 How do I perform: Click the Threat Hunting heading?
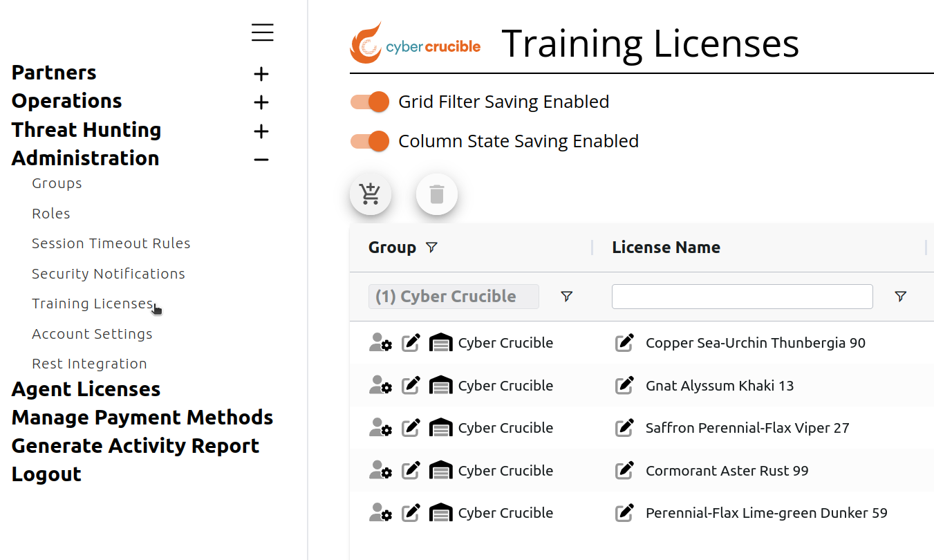(x=86, y=130)
